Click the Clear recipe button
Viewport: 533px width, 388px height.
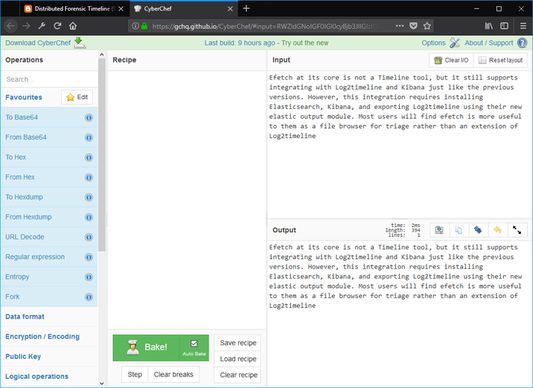(x=238, y=375)
